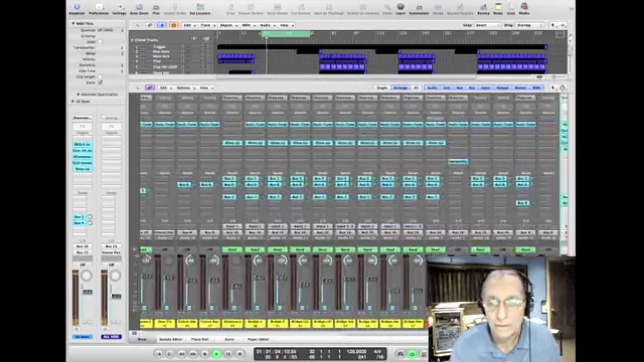Toggle the green Cycle mode button
Screen dimensions: 644x362
click(x=412, y=354)
